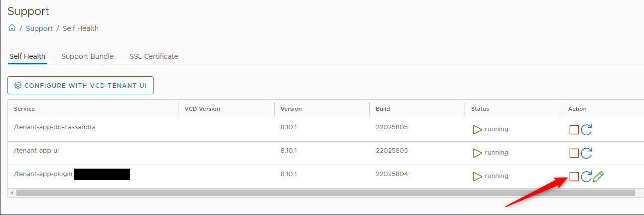Click the horizontal scrollbar left arrow
The image size is (644, 215).
[12, 193]
